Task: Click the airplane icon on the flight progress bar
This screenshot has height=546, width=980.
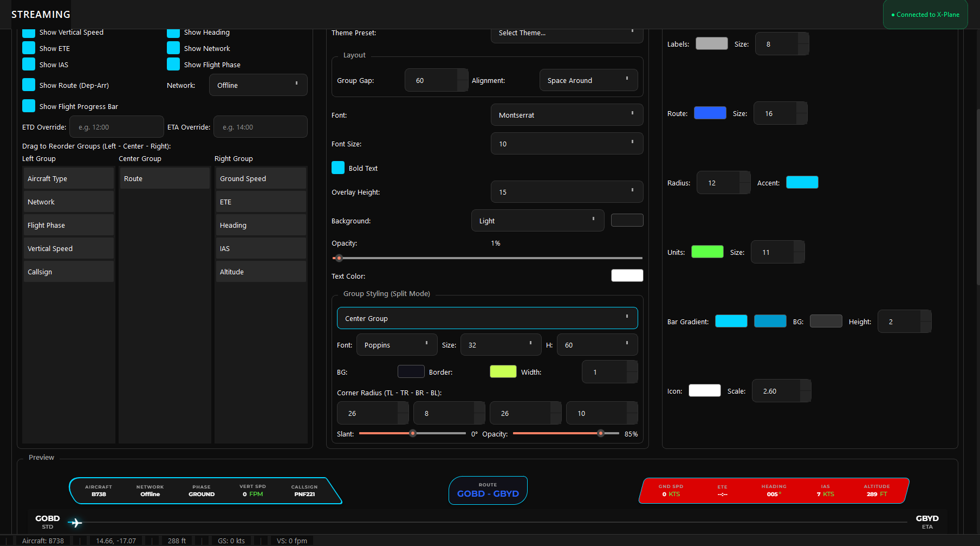Action: (75, 522)
